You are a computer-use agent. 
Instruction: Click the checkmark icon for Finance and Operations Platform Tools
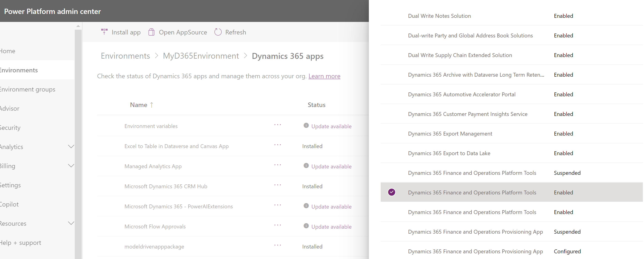[x=392, y=192]
